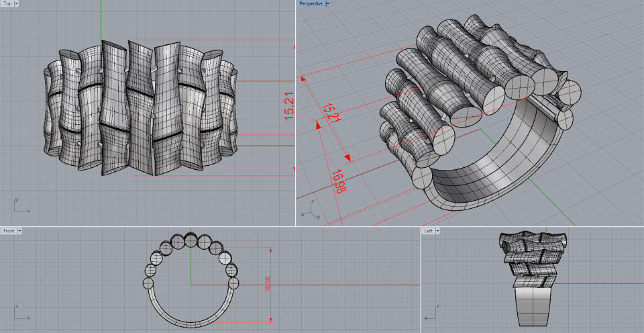
Task: Click the Top viewport title label
Action: coord(7,3)
